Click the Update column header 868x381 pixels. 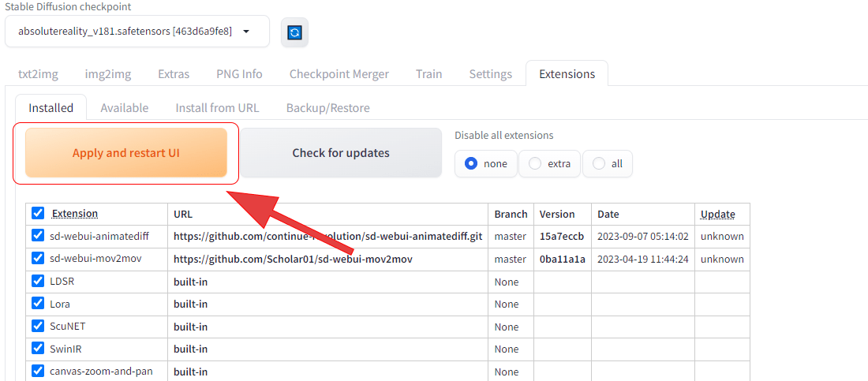pyautogui.click(x=717, y=215)
